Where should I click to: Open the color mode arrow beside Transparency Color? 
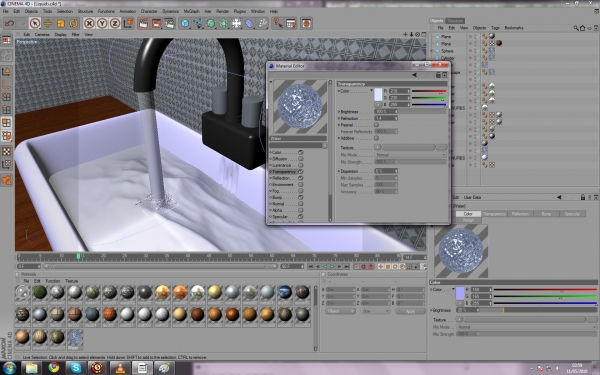point(371,91)
